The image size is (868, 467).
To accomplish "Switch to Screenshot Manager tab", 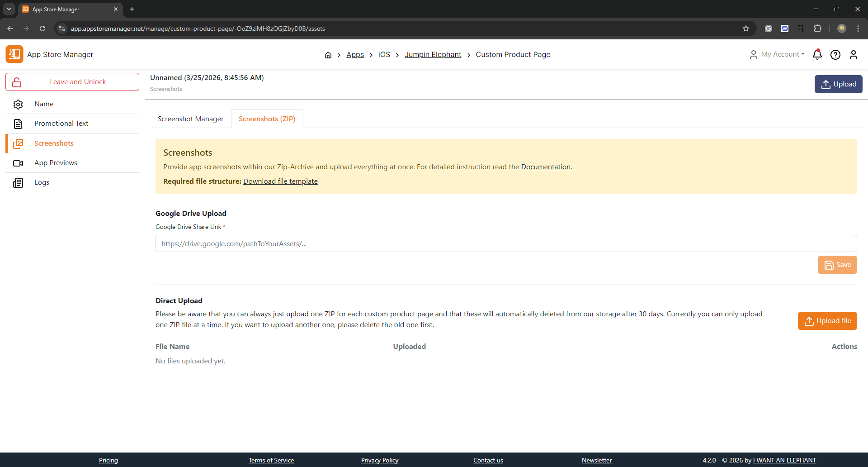I will [190, 119].
